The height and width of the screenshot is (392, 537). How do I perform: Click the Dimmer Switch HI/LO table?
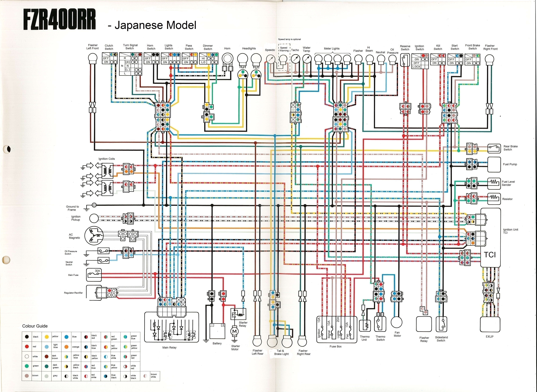pyautogui.click(x=209, y=58)
